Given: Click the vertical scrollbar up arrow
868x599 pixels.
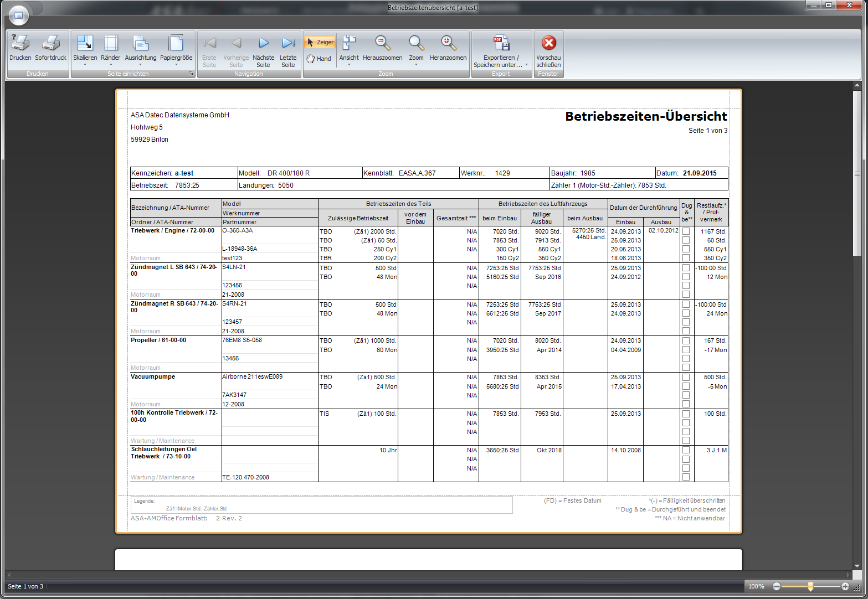Looking at the screenshot, I should (x=857, y=86).
